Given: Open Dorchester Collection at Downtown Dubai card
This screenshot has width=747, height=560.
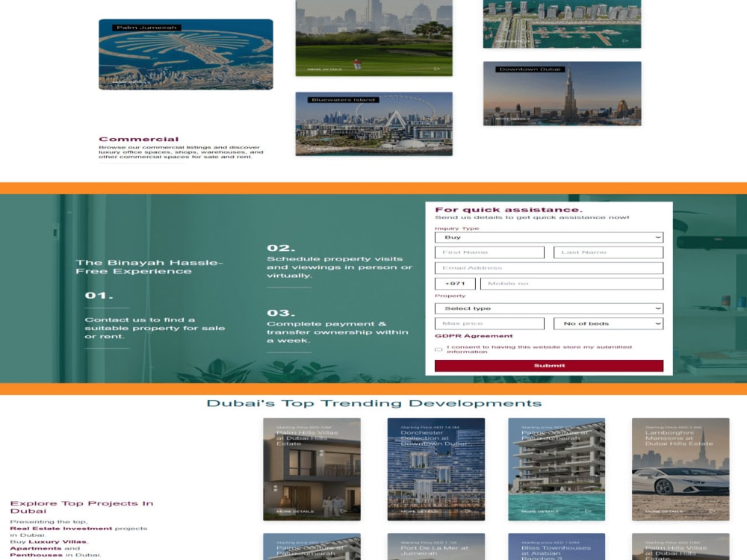Looking at the screenshot, I should tap(436, 469).
